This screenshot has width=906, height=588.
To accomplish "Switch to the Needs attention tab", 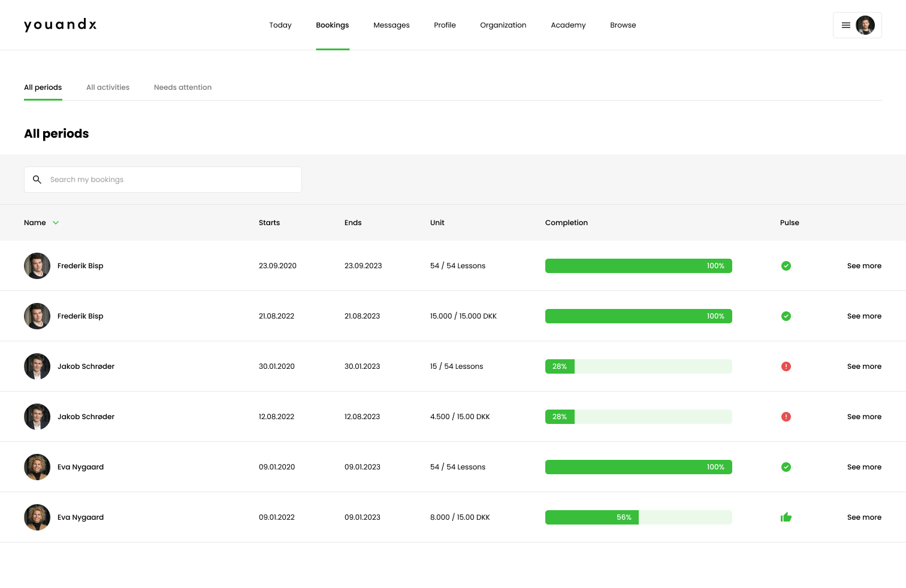I will [183, 87].
